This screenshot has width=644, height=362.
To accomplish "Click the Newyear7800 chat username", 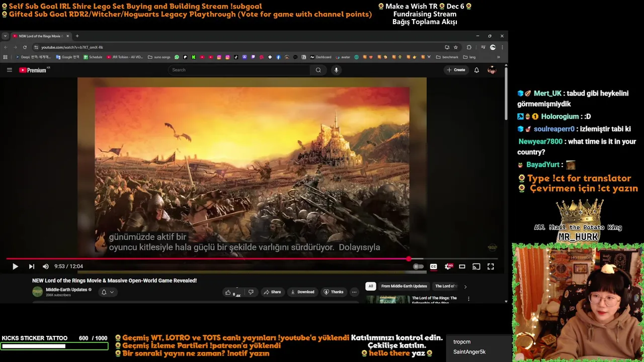I will [540, 142].
